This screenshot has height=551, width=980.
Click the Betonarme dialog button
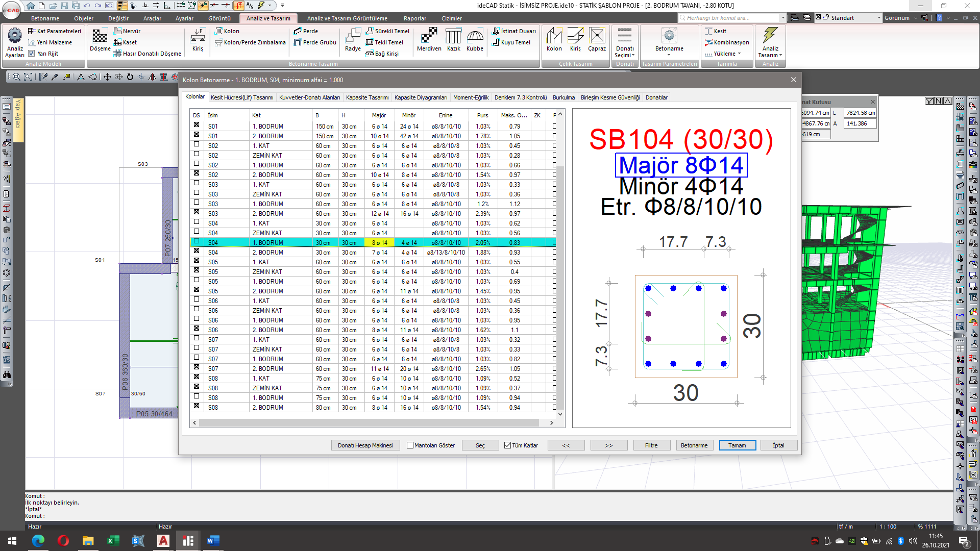(x=694, y=445)
